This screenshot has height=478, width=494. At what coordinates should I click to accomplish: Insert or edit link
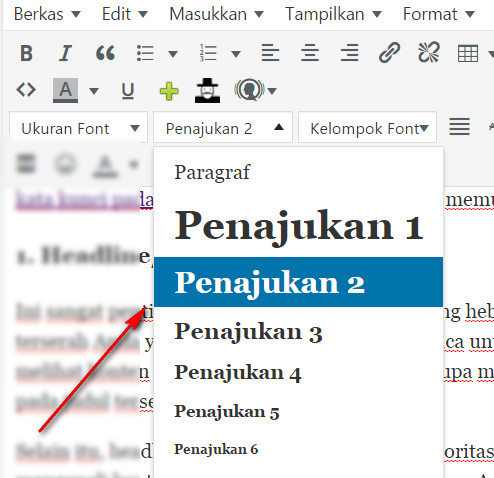coord(389,52)
